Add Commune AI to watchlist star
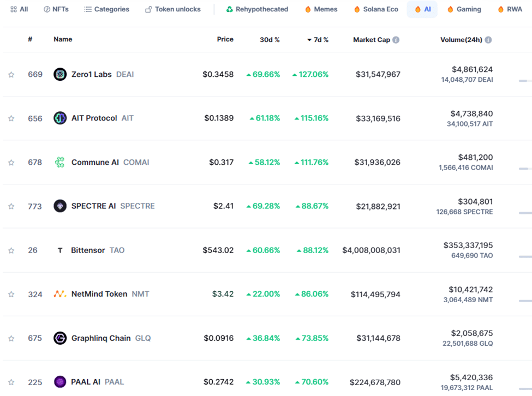The width and height of the screenshot is (532, 396). 11,163
